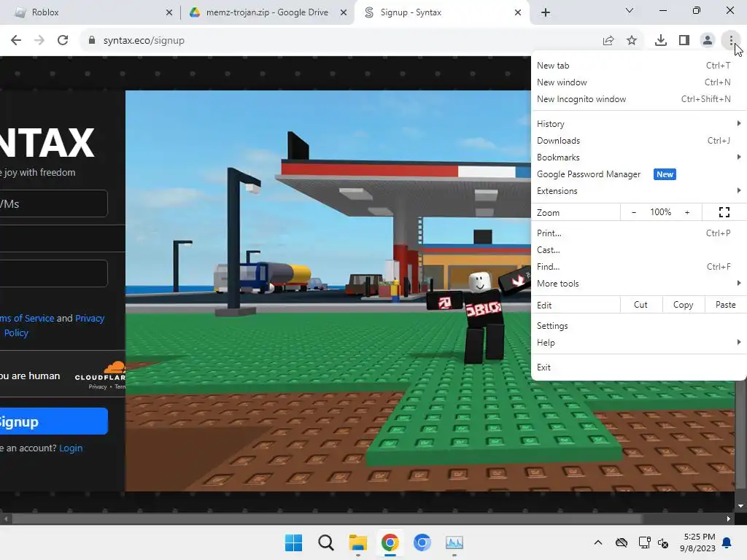The height and width of the screenshot is (560, 747).
Task: Click the horizontal page scrollbar
Action: click(327, 519)
